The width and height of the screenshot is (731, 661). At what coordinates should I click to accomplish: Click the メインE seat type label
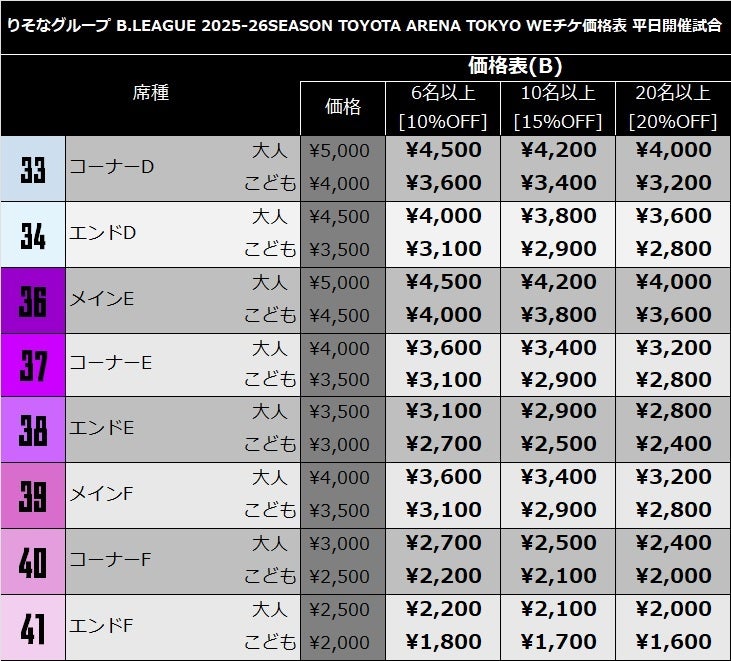[101, 299]
